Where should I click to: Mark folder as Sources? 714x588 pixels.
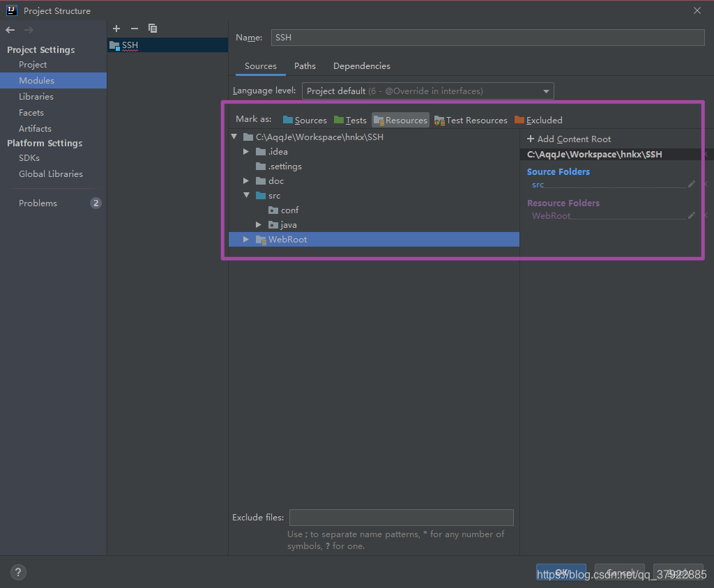coord(305,120)
